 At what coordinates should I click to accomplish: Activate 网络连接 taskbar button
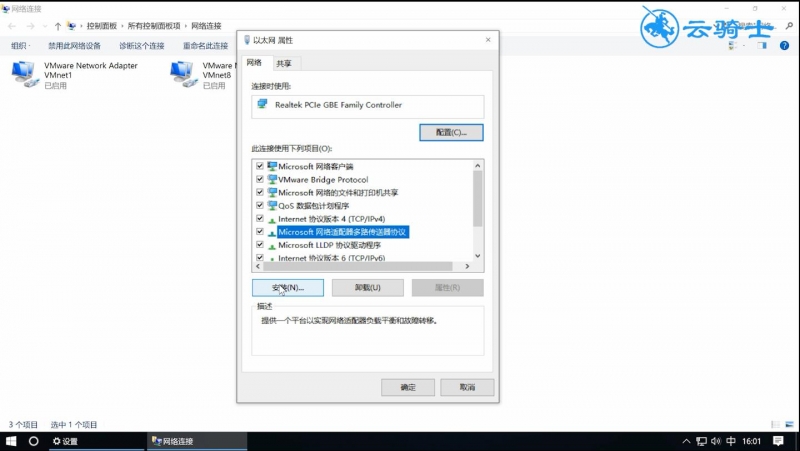point(197,441)
